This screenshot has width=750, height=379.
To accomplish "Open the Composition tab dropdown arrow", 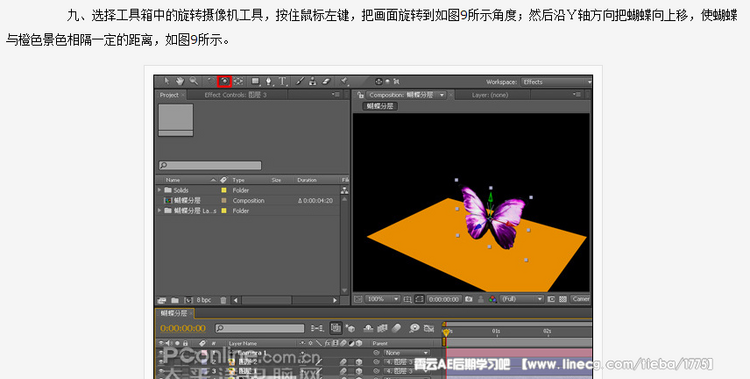I will (441, 95).
